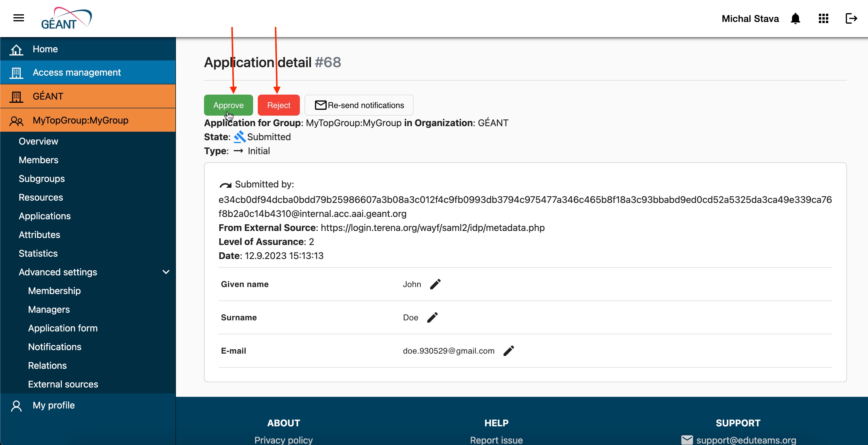Click the external source URL text

click(x=433, y=228)
